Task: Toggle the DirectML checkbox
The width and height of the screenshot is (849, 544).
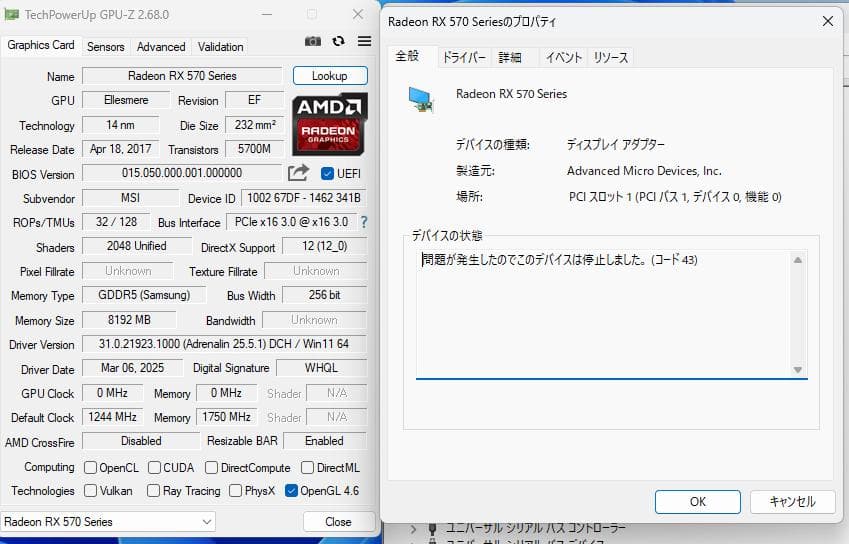Action: 308,467
